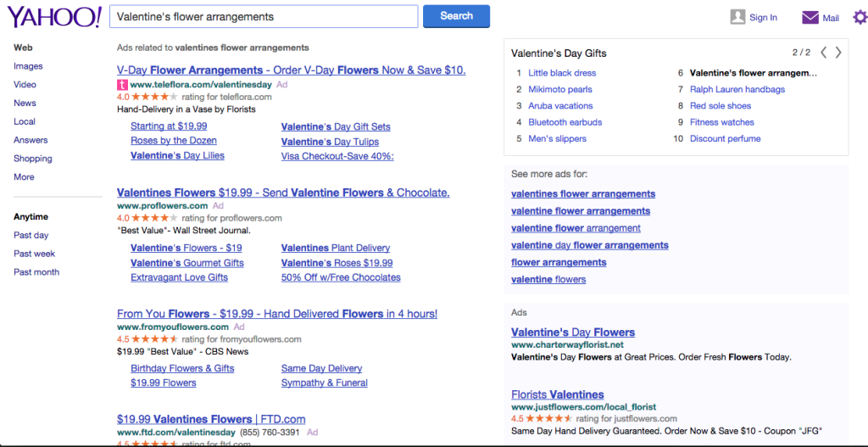Open the Valentines Plant Delivery link

point(336,249)
